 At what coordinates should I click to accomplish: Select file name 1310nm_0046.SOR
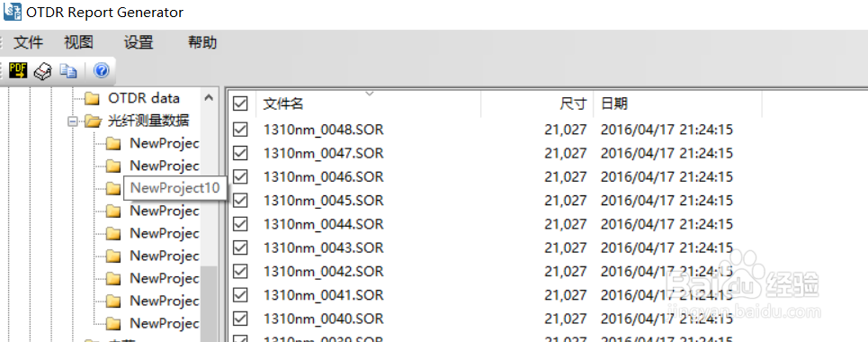pyautogui.click(x=323, y=176)
